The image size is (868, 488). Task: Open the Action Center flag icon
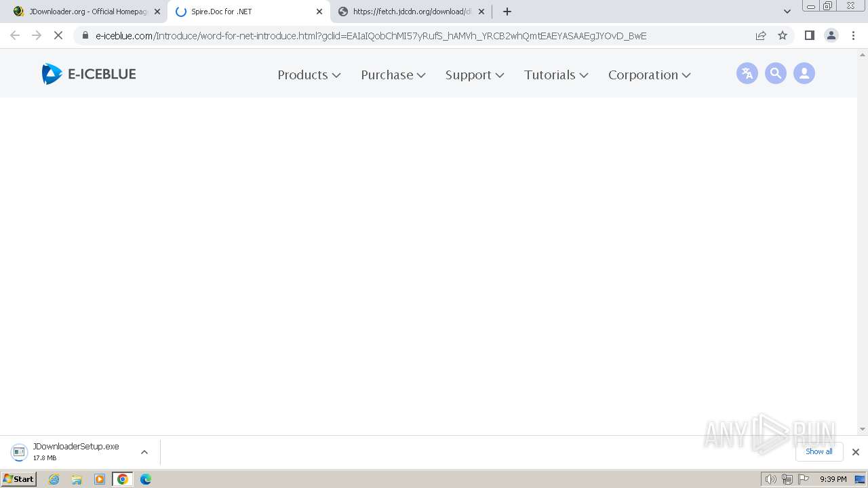[x=804, y=479]
